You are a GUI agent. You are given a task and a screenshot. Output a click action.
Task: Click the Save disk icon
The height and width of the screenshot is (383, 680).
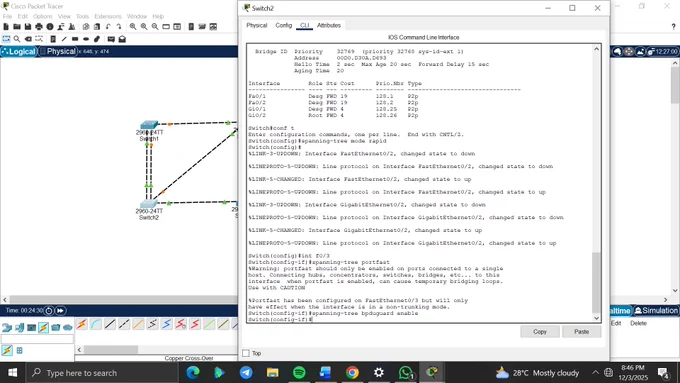point(28,27)
